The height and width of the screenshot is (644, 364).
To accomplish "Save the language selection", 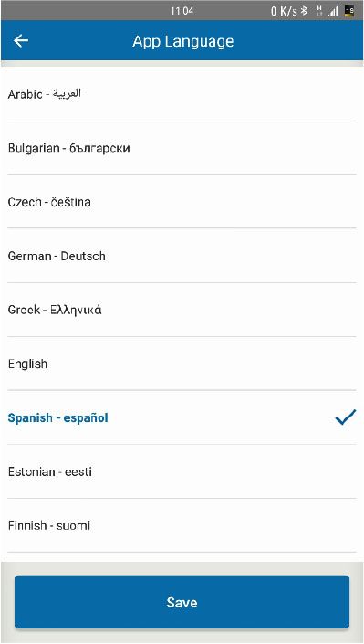I will (182, 602).
